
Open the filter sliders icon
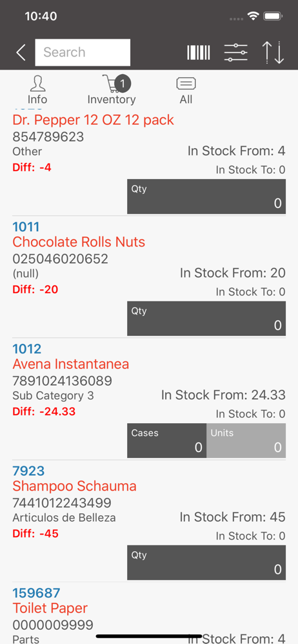pyautogui.click(x=236, y=53)
